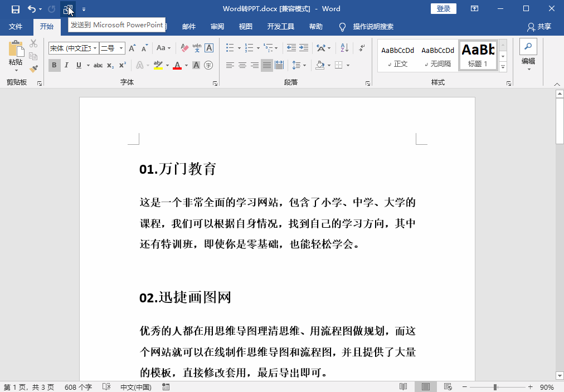Switch to Read Mode view
This screenshot has height=392, width=564.
(403, 386)
